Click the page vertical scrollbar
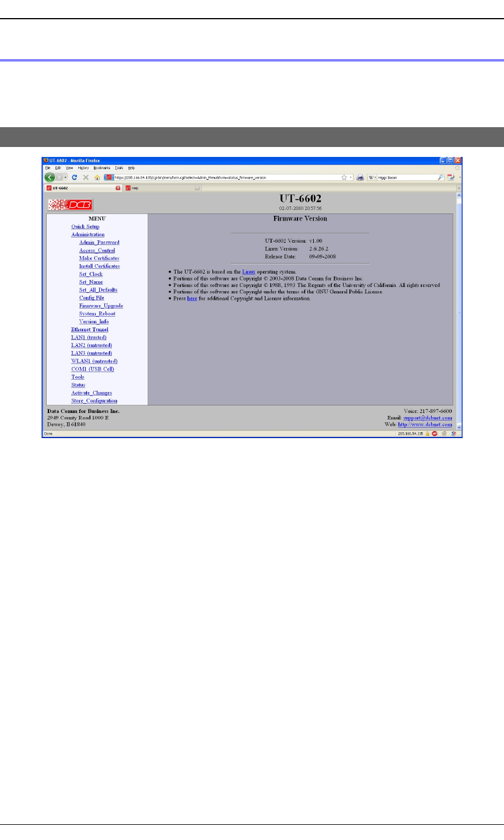The width and height of the screenshot is (504, 840). [459, 312]
